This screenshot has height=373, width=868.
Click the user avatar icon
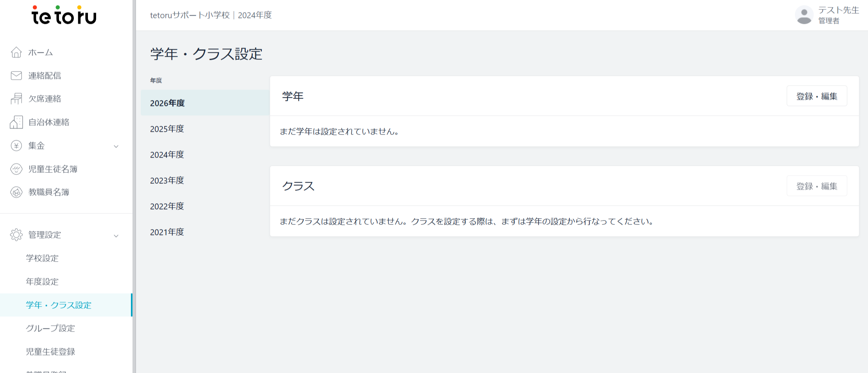point(804,15)
